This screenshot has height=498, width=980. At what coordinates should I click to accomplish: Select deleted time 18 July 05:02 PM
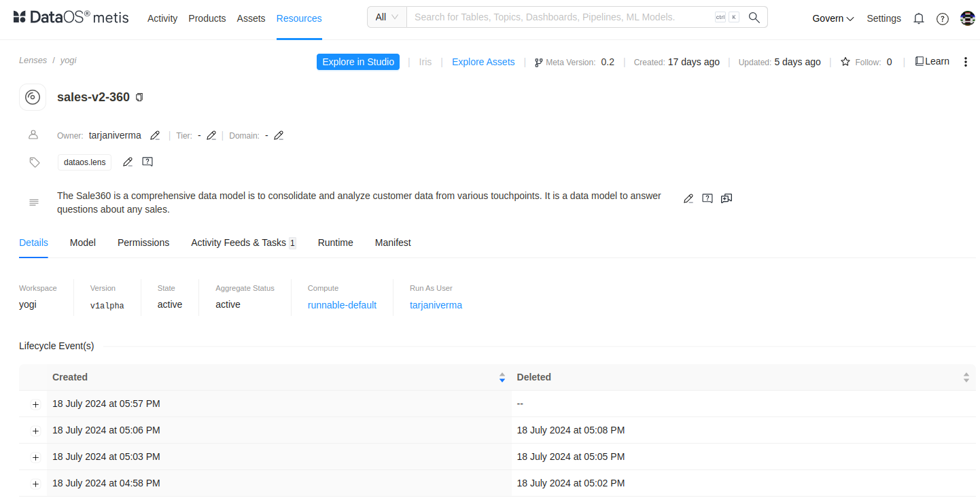[571, 483]
